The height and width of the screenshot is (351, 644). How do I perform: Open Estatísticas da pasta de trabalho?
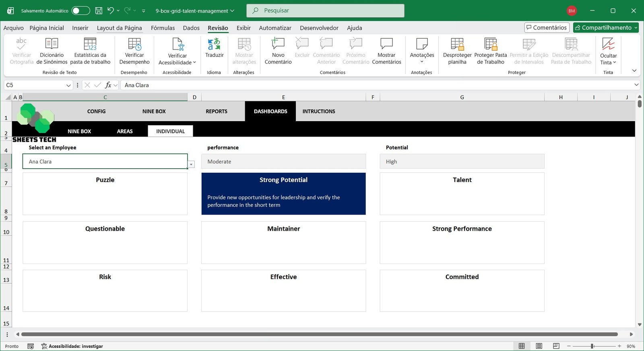[x=90, y=51]
